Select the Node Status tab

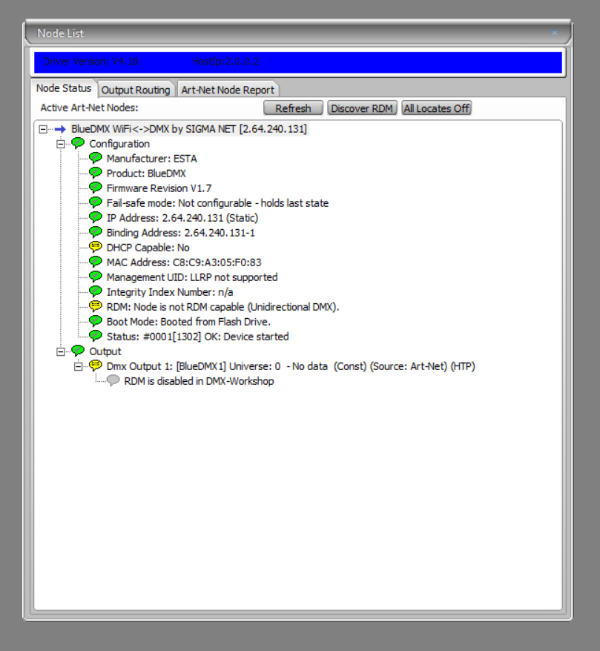(64, 89)
